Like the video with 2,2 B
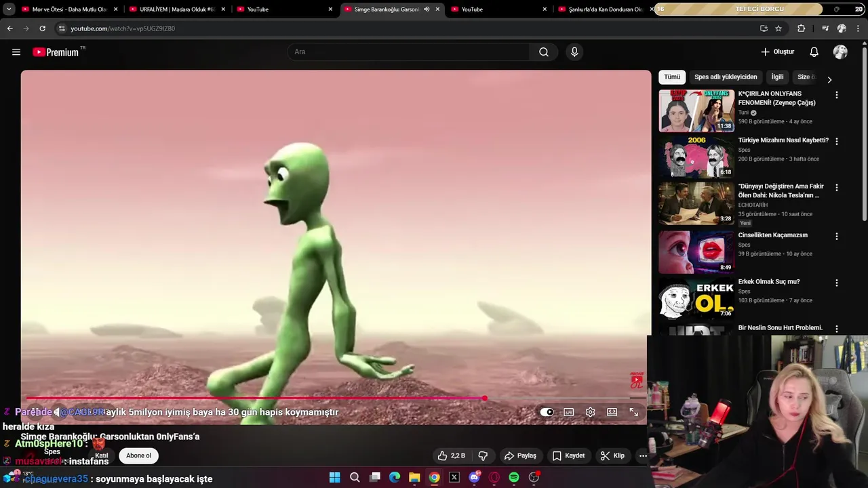Image resolution: width=868 pixels, height=488 pixels. [x=452, y=455]
